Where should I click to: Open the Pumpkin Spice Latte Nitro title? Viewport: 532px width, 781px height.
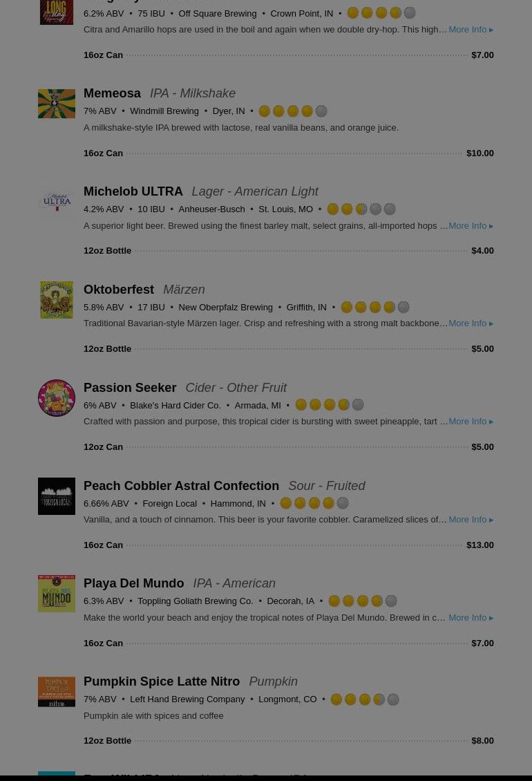click(162, 681)
